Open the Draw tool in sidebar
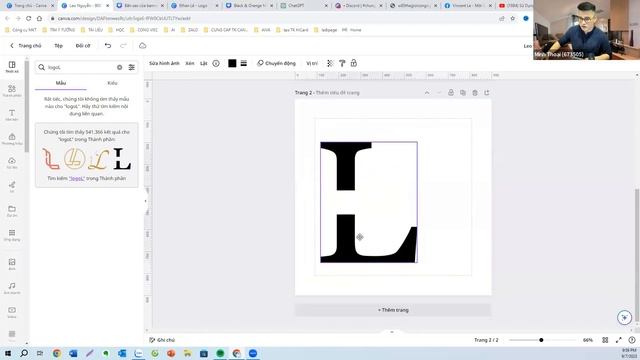Image resolution: width=640 pixels, height=360 pixels. pos(12,187)
